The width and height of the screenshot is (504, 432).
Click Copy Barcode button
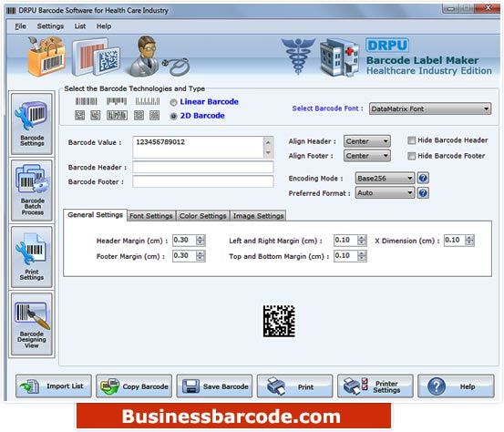coord(134,386)
